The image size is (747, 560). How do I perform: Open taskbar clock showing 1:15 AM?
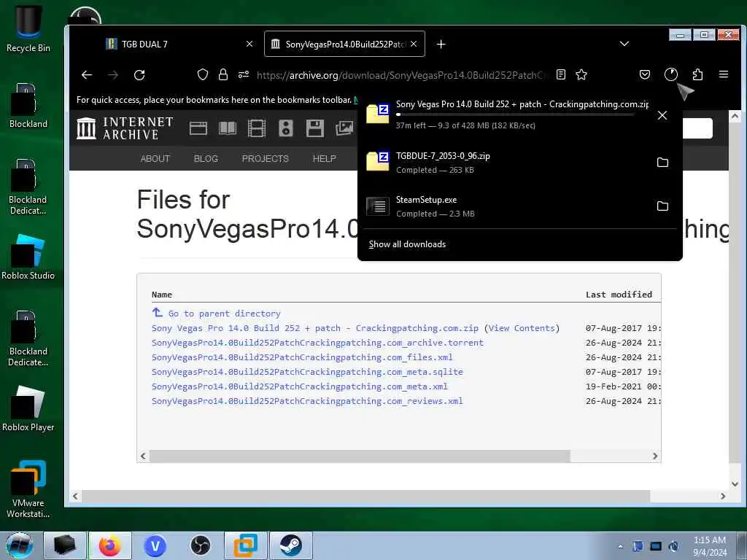point(710,545)
